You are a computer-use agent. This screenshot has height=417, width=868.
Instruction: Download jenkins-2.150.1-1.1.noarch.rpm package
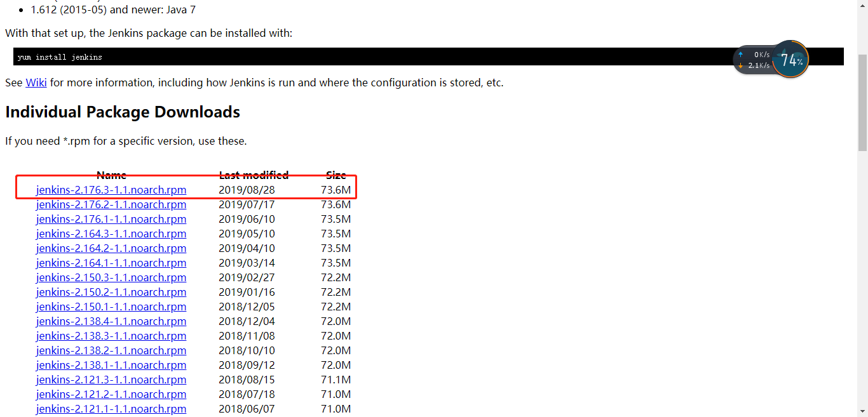(x=111, y=307)
